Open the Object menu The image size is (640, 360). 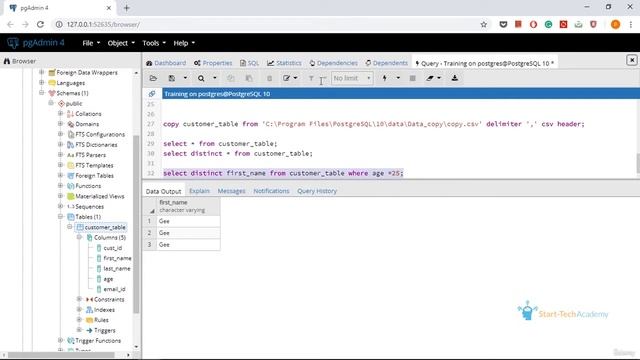point(121,43)
